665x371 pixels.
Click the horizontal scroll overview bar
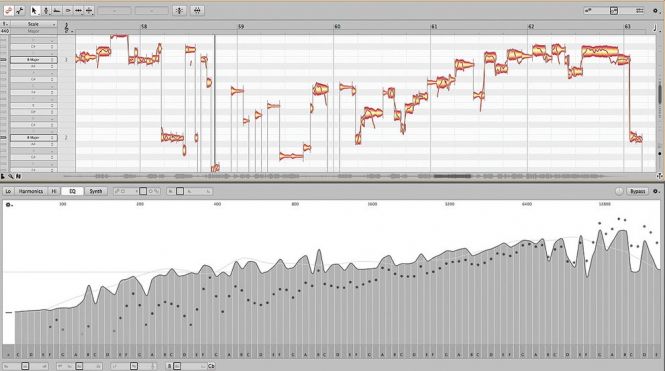tap(360, 176)
